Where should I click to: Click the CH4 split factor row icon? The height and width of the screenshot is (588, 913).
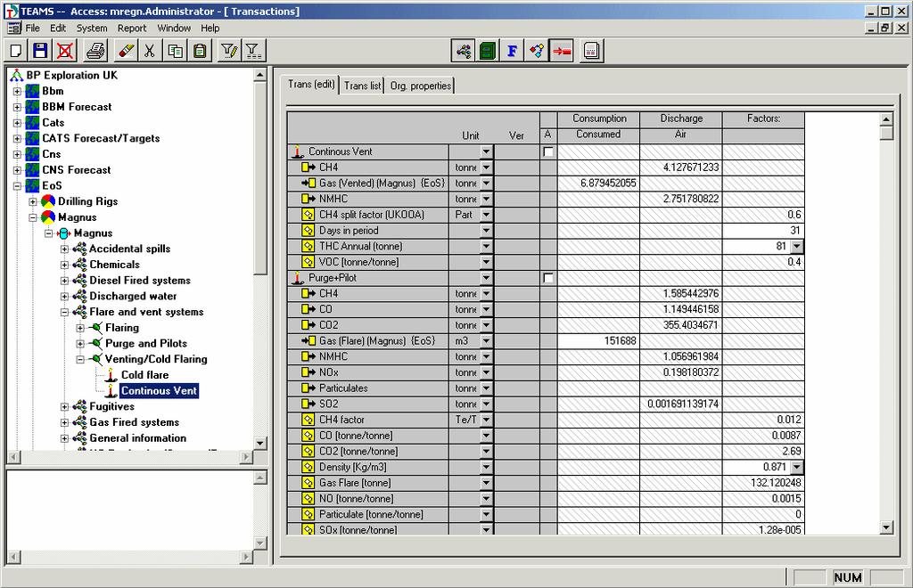click(x=308, y=215)
